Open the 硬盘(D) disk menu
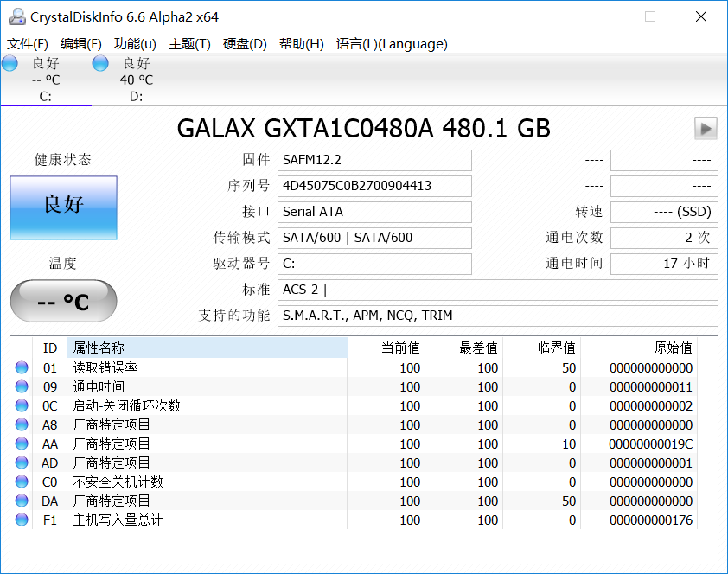 click(245, 44)
